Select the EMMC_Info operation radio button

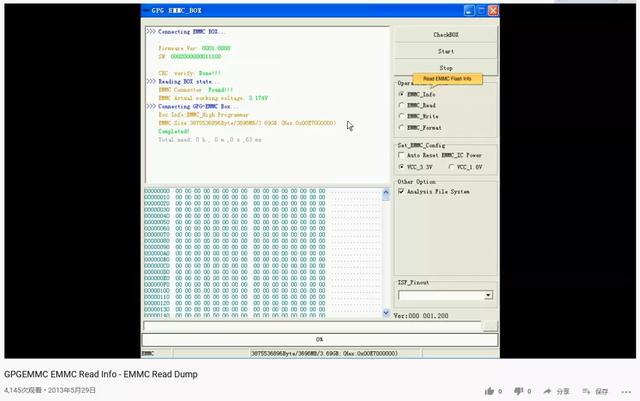coord(402,94)
